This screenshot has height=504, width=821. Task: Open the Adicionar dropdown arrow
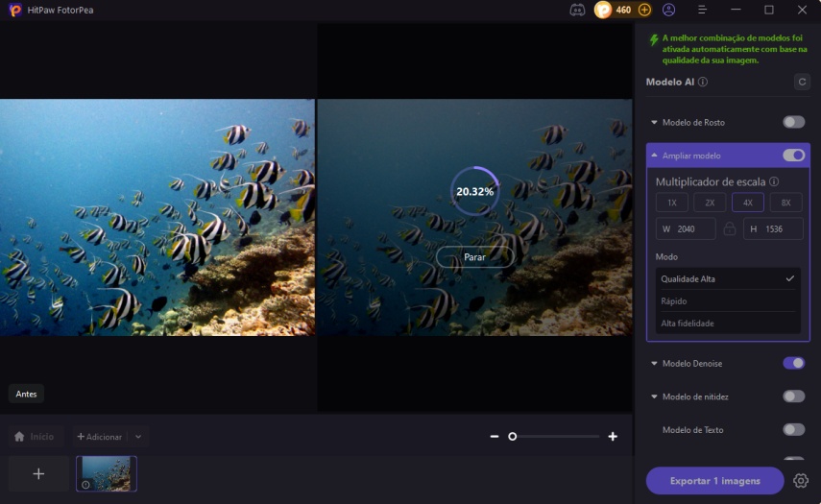(x=138, y=437)
